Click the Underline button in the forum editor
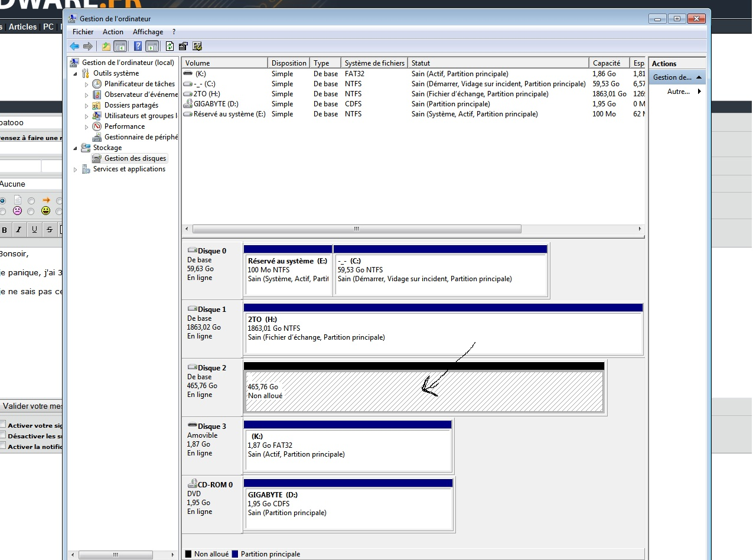Image resolution: width=753 pixels, height=560 pixels. point(34,230)
